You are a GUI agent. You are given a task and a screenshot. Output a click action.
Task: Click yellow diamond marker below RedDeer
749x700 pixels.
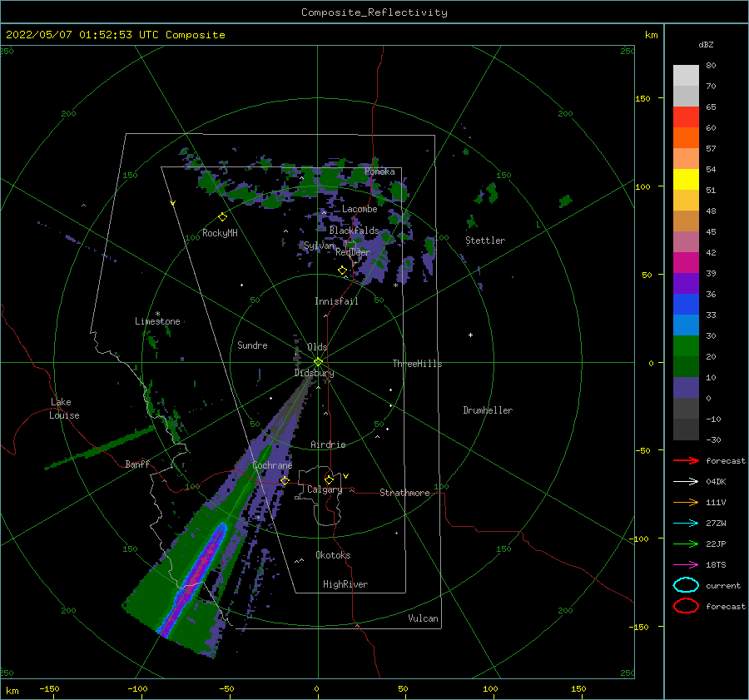[x=342, y=271]
